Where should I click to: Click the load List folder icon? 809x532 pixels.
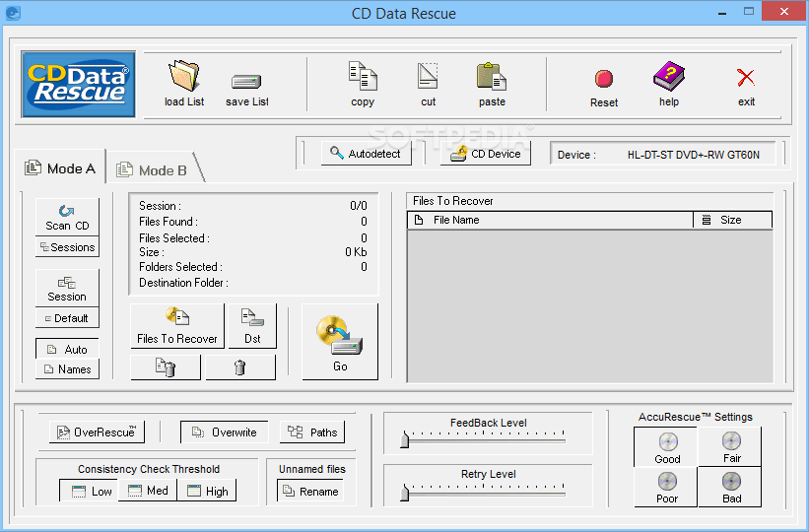(x=183, y=76)
